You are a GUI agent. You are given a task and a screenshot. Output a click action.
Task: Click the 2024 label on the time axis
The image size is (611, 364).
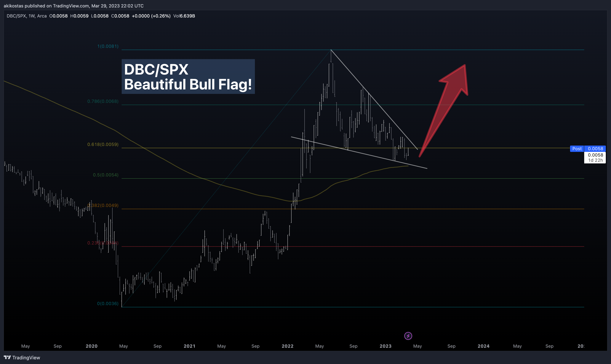point(483,346)
